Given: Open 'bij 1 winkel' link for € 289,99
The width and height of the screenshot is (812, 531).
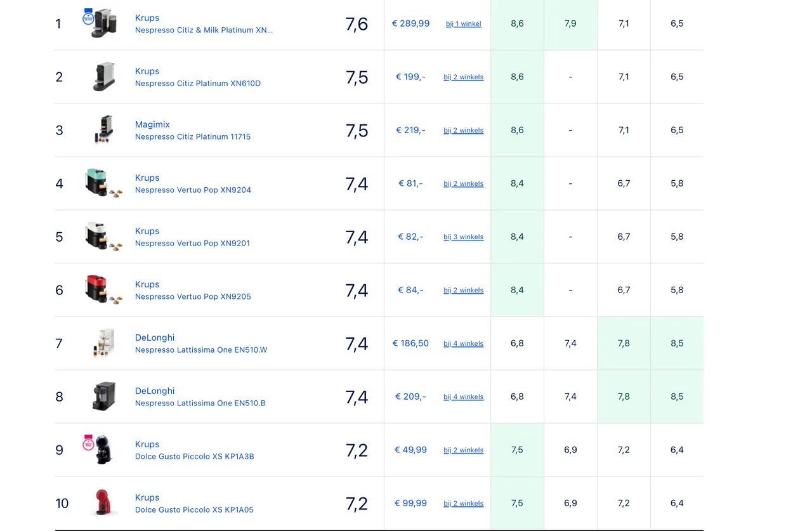Looking at the screenshot, I should pyautogui.click(x=464, y=24).
